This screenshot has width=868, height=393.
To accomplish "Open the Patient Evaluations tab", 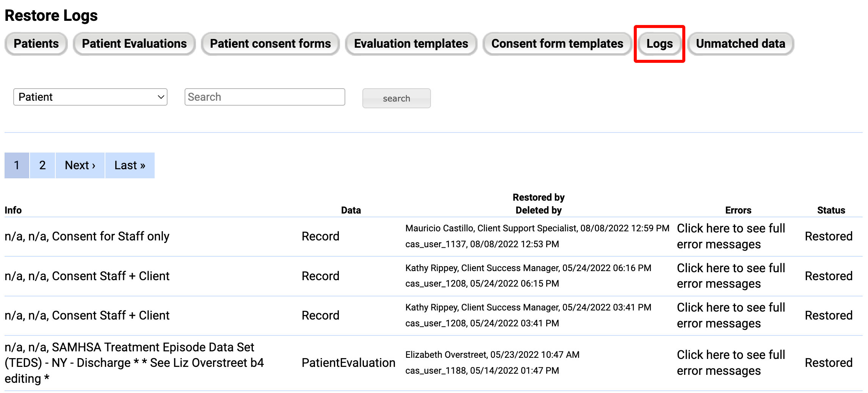I will [134, 44].
